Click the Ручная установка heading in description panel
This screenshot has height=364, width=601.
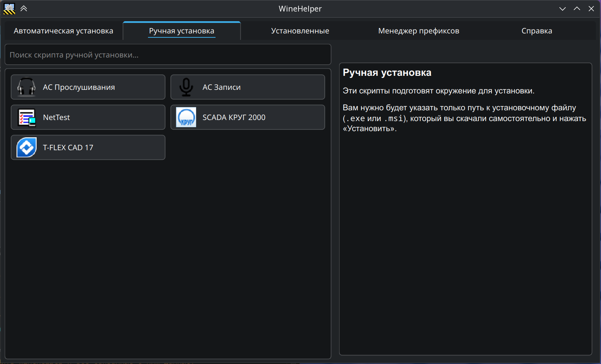(x=387, y=73)
